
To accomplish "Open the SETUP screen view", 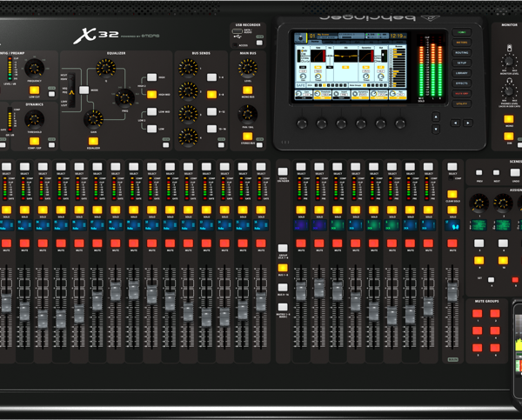I will point(461,63).
